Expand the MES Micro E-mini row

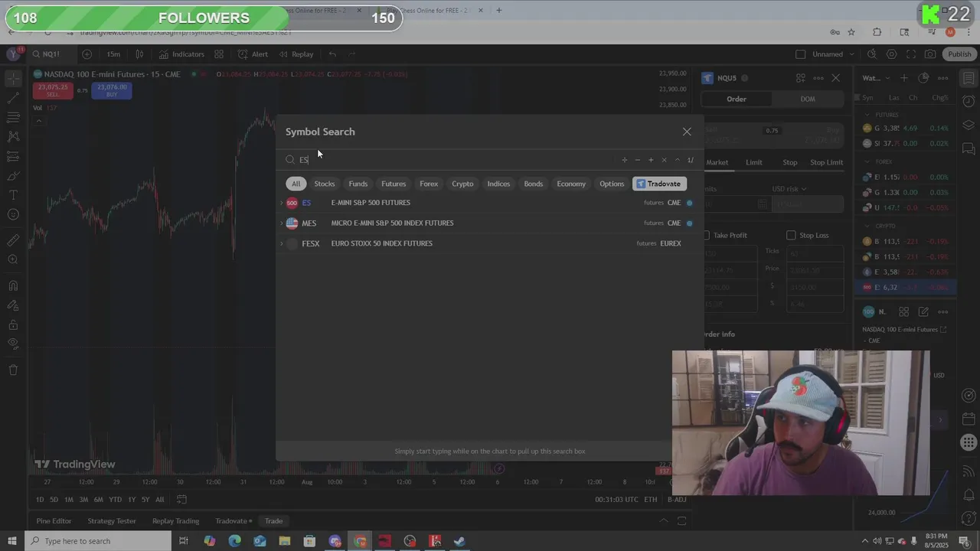click(x=281, y=223)
